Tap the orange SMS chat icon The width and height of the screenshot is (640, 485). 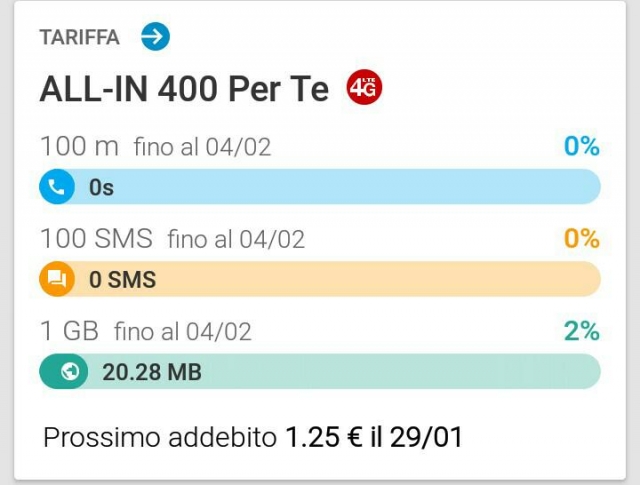click(x=57, y=279)
